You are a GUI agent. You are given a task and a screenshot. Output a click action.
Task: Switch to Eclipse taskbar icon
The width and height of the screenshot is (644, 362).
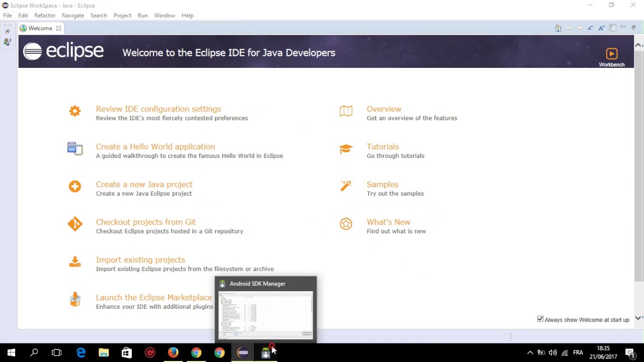(x=243, y=352)
